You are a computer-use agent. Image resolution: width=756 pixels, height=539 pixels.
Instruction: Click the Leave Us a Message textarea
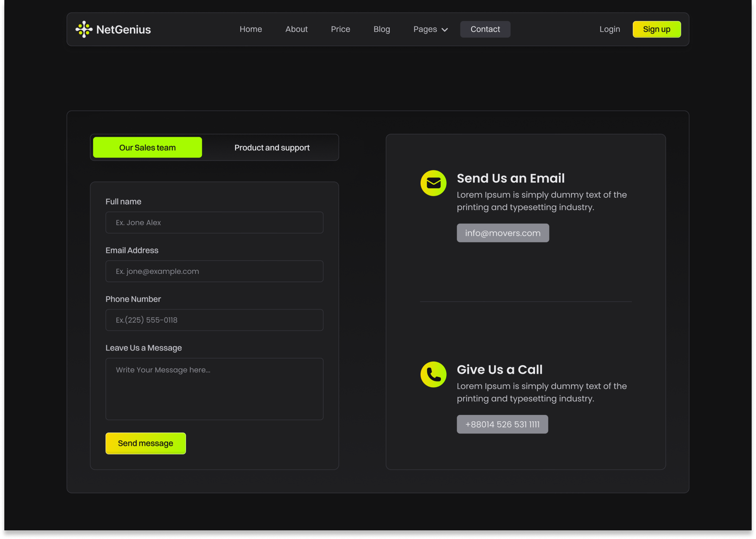tap(214, 389)
